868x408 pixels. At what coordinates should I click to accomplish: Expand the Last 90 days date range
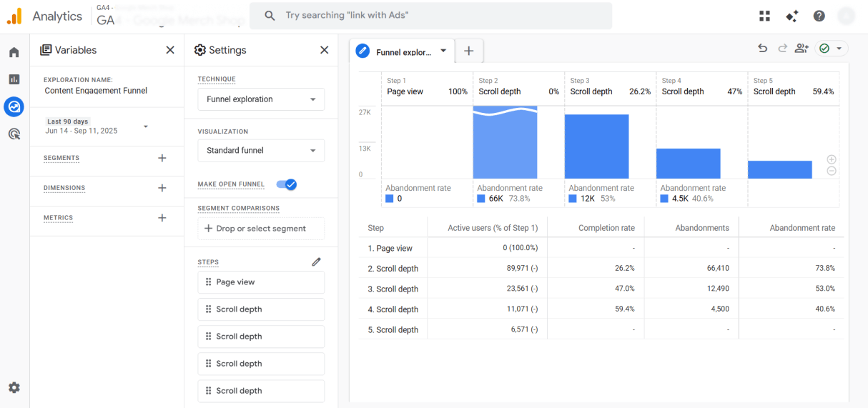(x=97, y=126)
